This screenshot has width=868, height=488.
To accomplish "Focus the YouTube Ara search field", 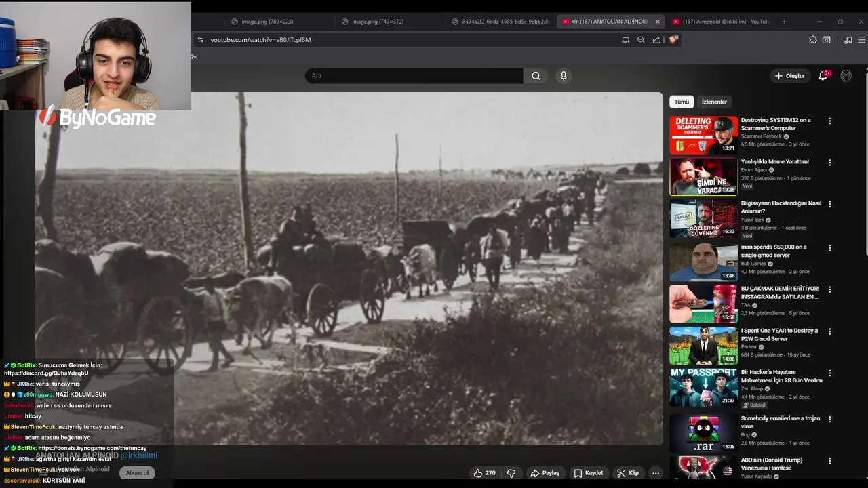I will (414, 76).
